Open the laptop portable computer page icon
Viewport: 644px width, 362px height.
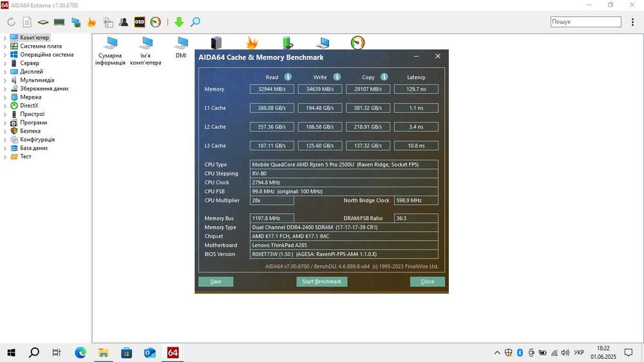click(323, 43)
